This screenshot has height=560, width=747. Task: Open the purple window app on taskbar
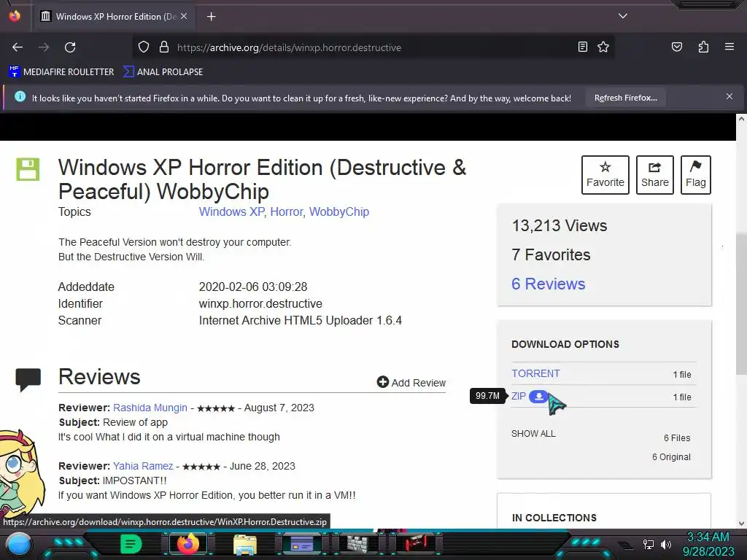(x=302, y=544)
